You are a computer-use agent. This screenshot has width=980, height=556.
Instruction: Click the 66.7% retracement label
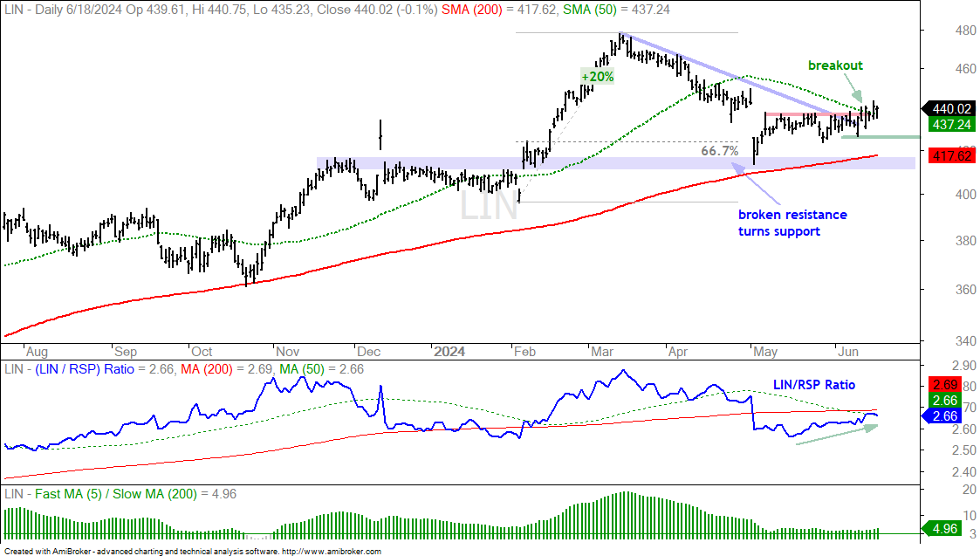point(719,151)
